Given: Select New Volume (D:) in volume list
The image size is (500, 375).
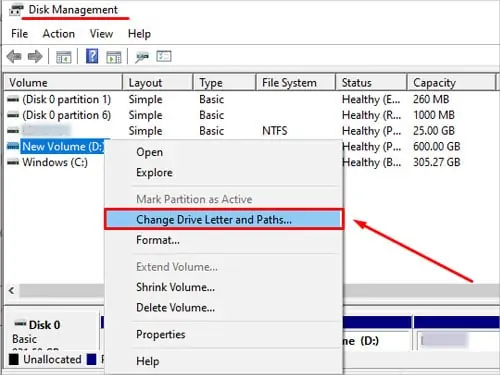Looking at the screenshot, I should coord(63,146).
